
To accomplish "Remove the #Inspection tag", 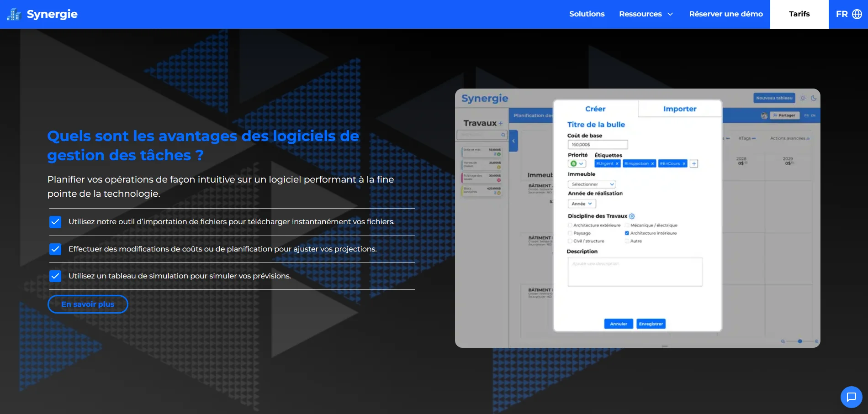I will click(x=652, y=163).
